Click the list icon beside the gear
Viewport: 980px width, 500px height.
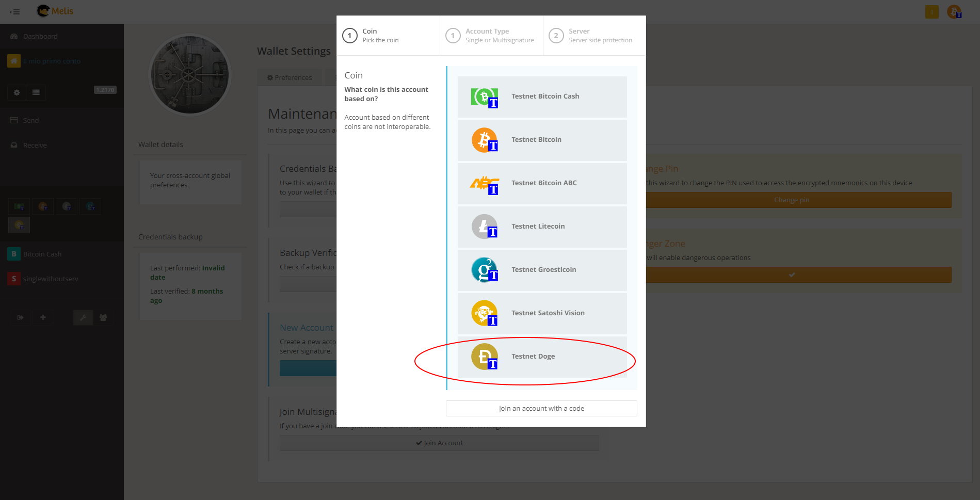pyautogui.click(x=36, y=92)
